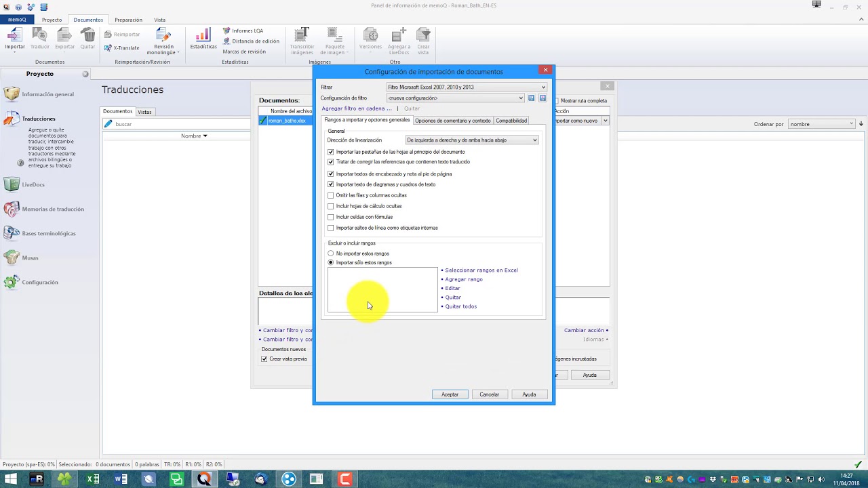Viewport: 868px width, 488px height.
Task: Open Bases terminológicas section
Action: [x=41, y=233]
